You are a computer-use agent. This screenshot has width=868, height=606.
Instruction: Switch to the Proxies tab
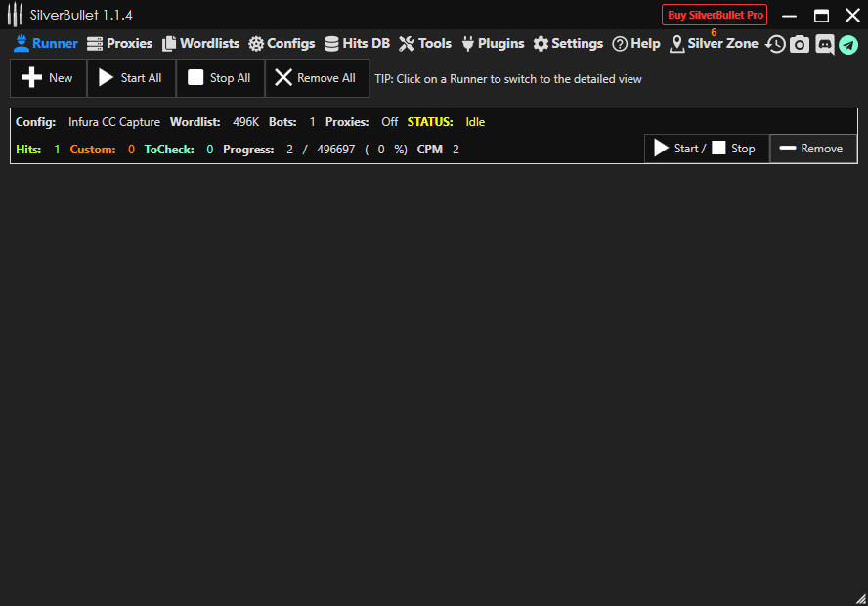point(119,44)
